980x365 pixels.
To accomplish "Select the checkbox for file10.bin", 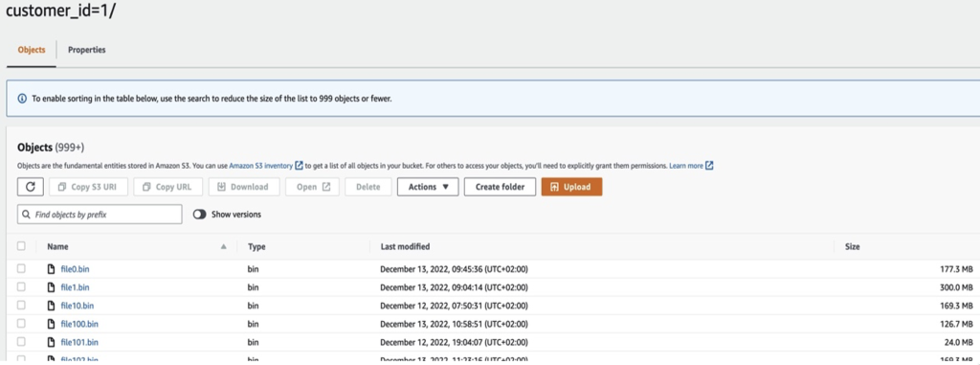I will (21, 305).
